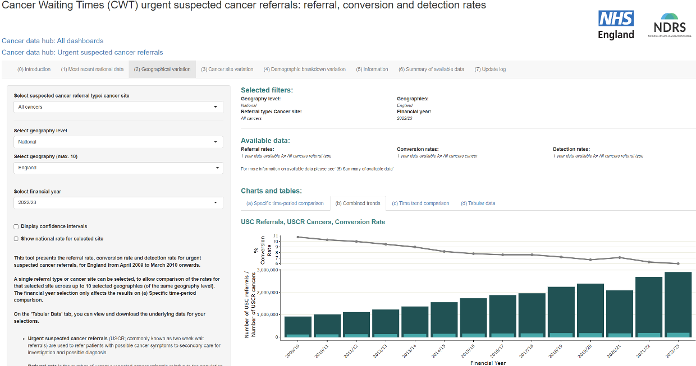Click the Detection rates label
696x366 pixels.
[x=571, y=150]
